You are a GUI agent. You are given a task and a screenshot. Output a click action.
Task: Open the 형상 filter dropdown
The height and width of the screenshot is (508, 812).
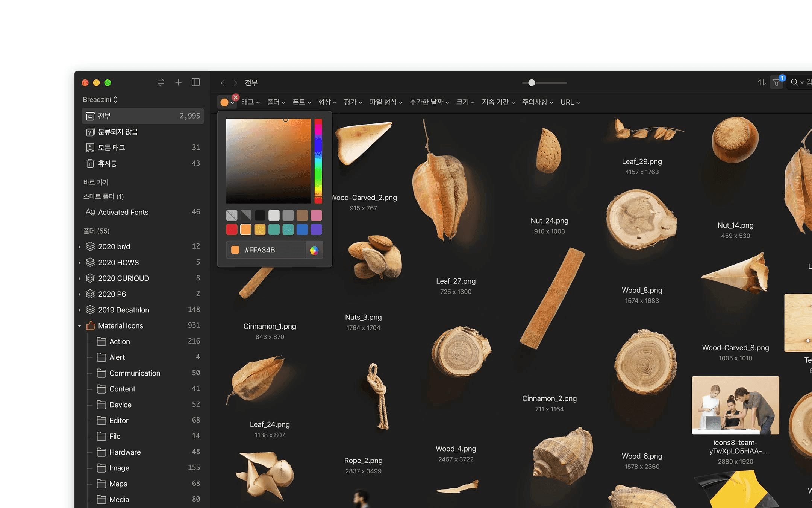point(327,102)
